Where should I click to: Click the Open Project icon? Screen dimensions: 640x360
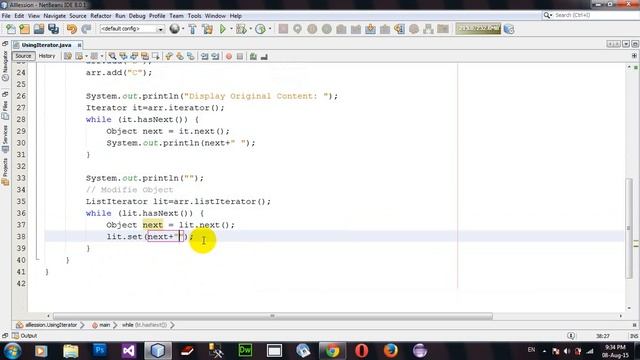click(39, 29)
